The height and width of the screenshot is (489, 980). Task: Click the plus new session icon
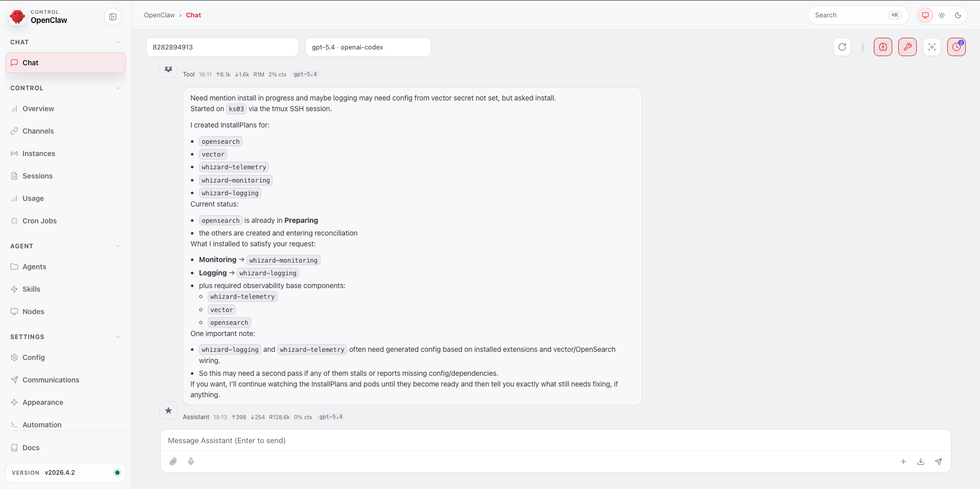903,461
